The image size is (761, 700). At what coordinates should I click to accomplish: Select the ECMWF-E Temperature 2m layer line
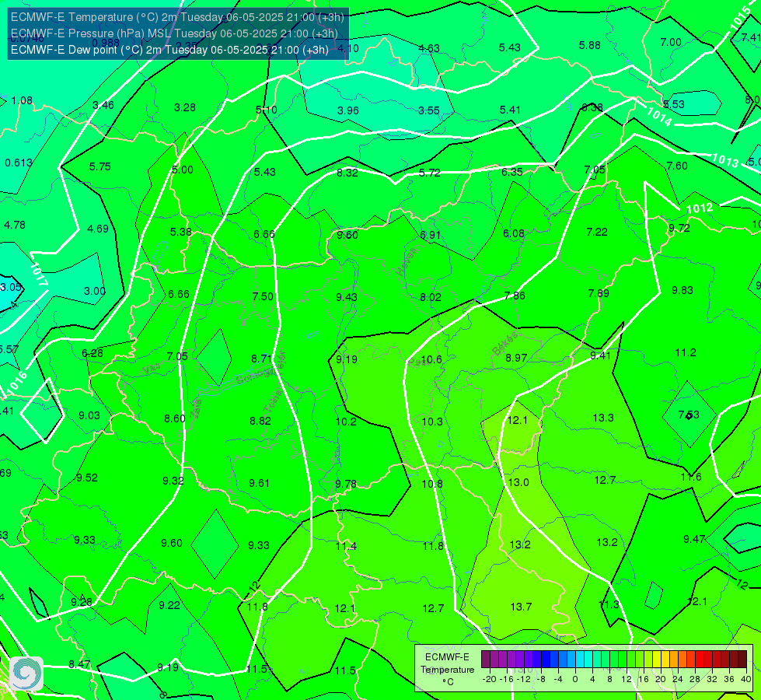click(177, 17)
